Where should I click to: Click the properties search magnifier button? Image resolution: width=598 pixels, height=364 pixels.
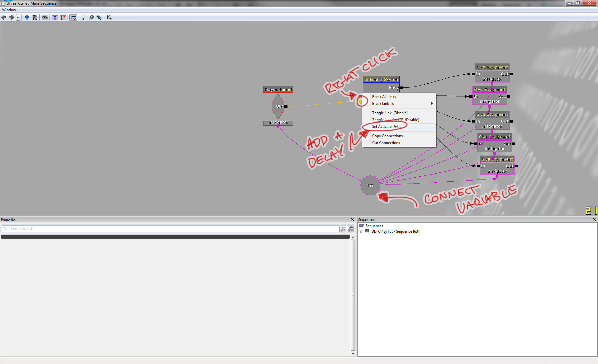click(x=343, y=229)
